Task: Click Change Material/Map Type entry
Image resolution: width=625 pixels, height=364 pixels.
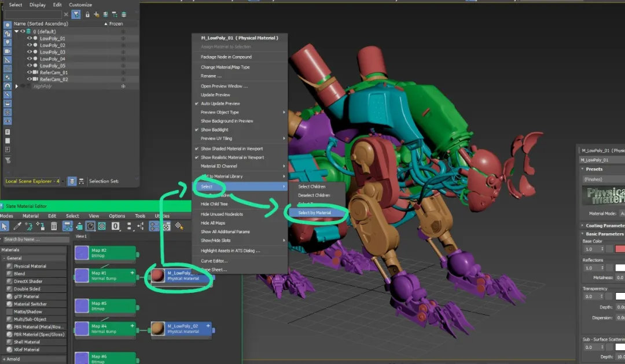Action: pyautogui.click(x=225, y=67)
